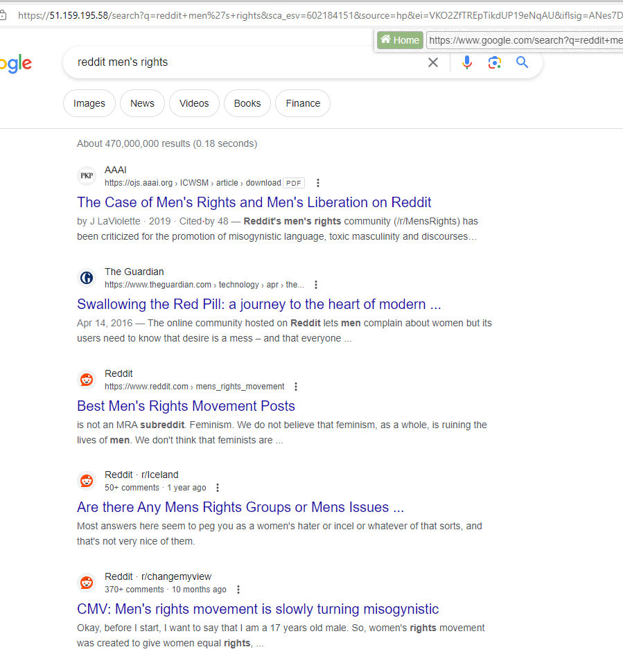Click the partially visible Google logo
This screenshot has height=672, width=623.
16,64
